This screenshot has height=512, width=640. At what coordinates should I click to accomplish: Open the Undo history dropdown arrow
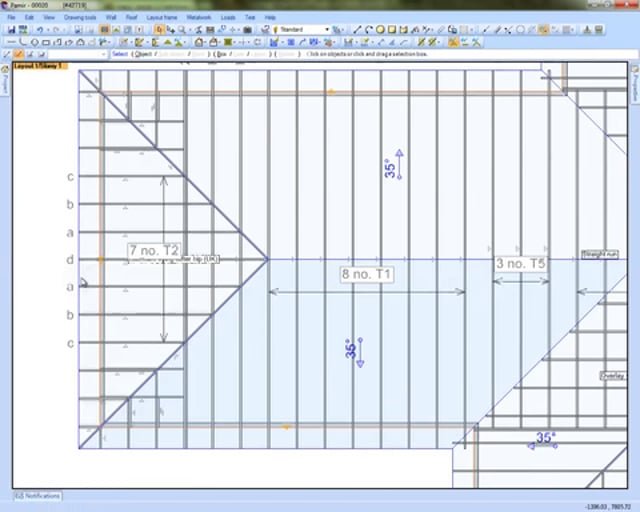[x=48, y=30]
